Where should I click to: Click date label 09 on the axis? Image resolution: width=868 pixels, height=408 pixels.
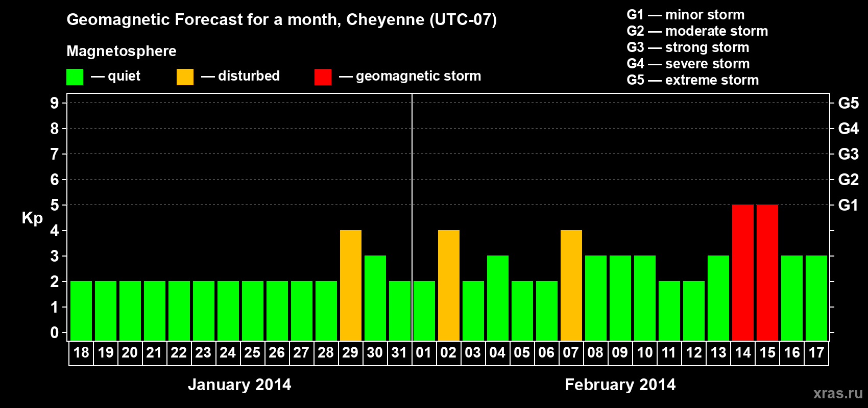620,353
